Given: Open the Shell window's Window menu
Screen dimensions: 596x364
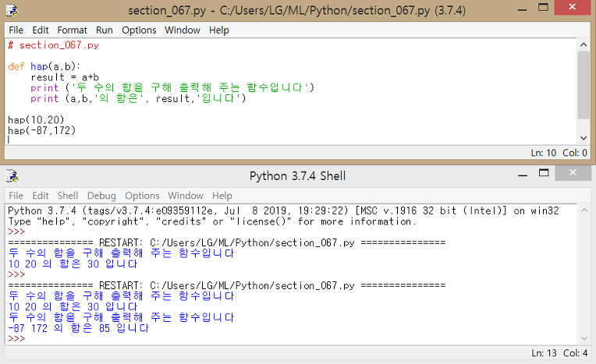Looking at the screenshot, I should [186, 196].
